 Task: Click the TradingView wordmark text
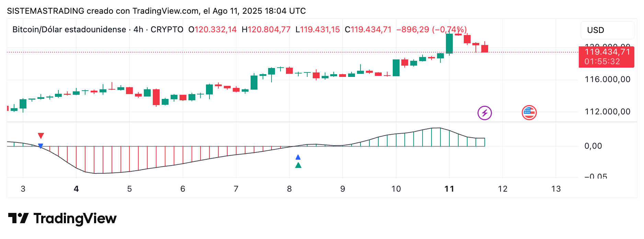pos(75,218)
